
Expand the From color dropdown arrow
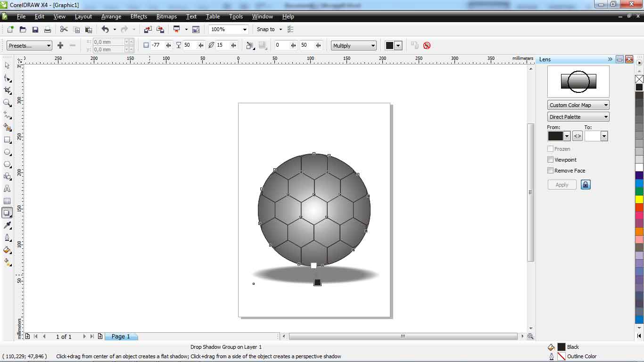pyautogui.click(x=567, y=136)
